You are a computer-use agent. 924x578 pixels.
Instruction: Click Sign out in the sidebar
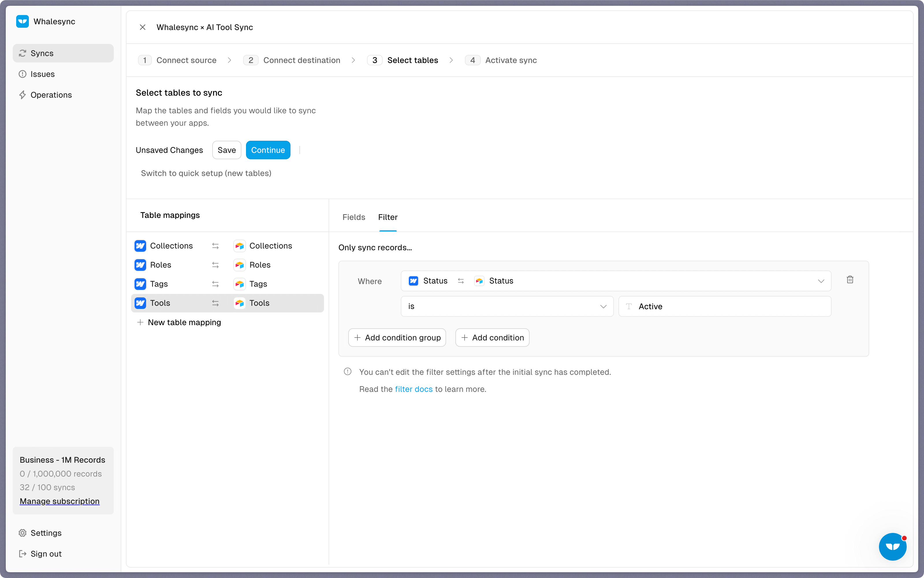point(63,553)
